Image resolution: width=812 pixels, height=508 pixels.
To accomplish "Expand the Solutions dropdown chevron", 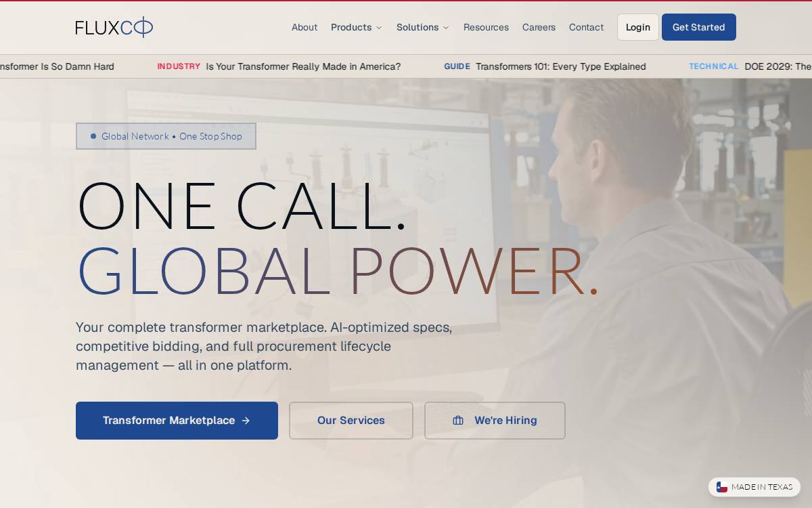I will click(446, 28).
